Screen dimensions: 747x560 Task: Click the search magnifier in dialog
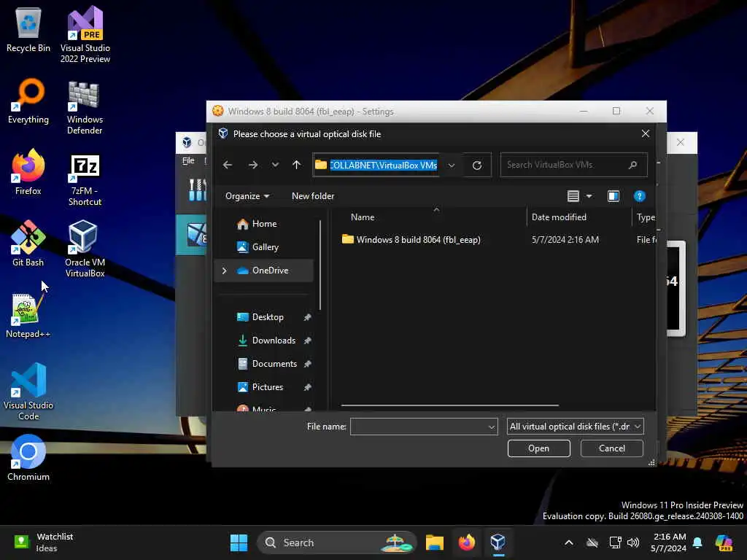click(632, 165)
